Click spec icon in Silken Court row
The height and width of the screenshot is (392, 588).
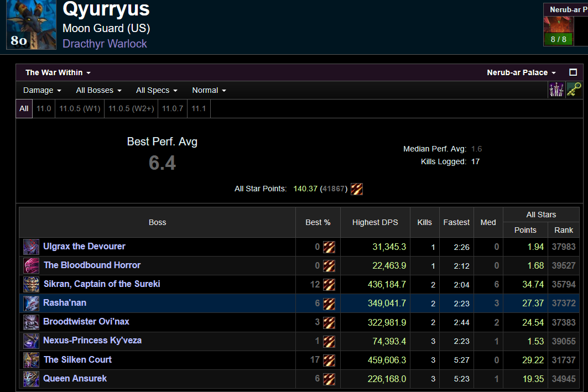(x=329, y=360)
